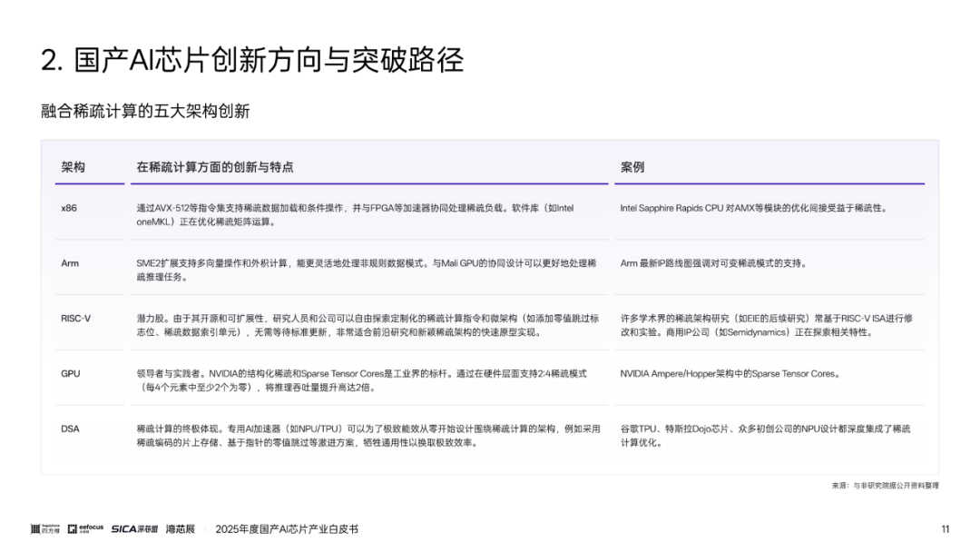Image resolution: width=980 pixels, height=552 pixels.
Task: Click the x86 description about AVX-512指令集
Action: [x=355, y=214]
